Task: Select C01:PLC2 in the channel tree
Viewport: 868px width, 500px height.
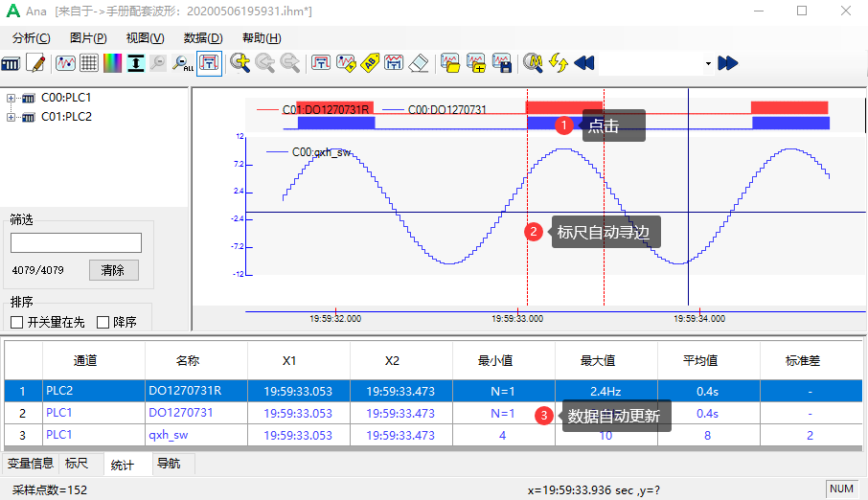Action: click(66, 117)
